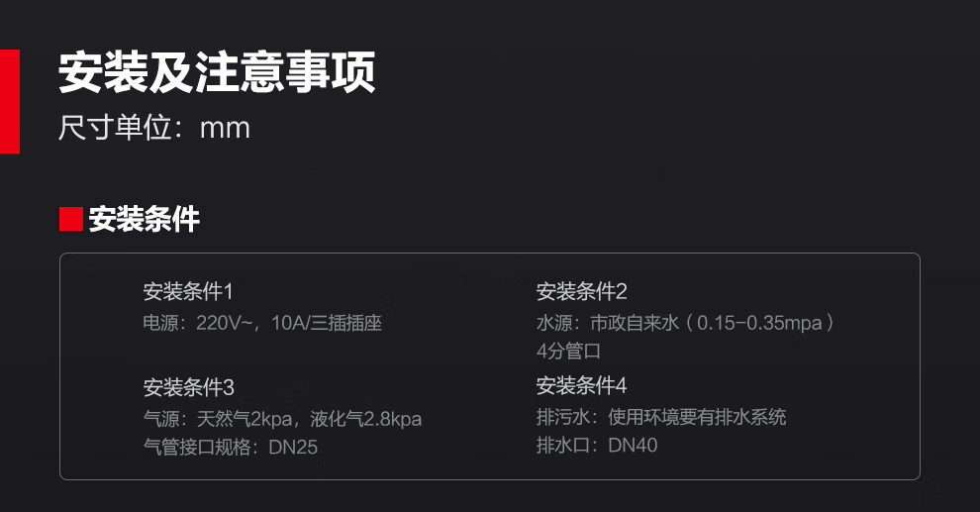Screen dimensions: 980x512
Task: Click the 气管接口规格：DN25 line
Action: click(231, 447)
